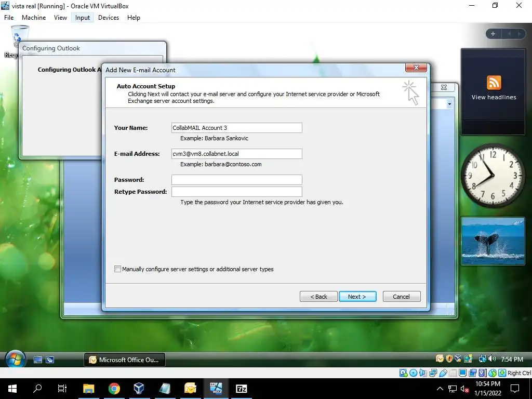This screenshot has height=399, width=532.
Task: Click VirtualBox shared folders indicator
Action: [453, 373]
